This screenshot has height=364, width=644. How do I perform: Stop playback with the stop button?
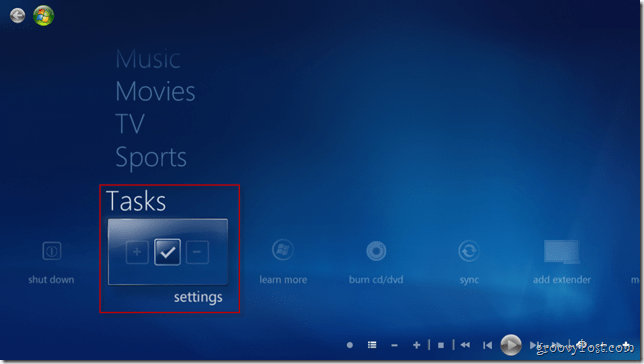(441, 345)
